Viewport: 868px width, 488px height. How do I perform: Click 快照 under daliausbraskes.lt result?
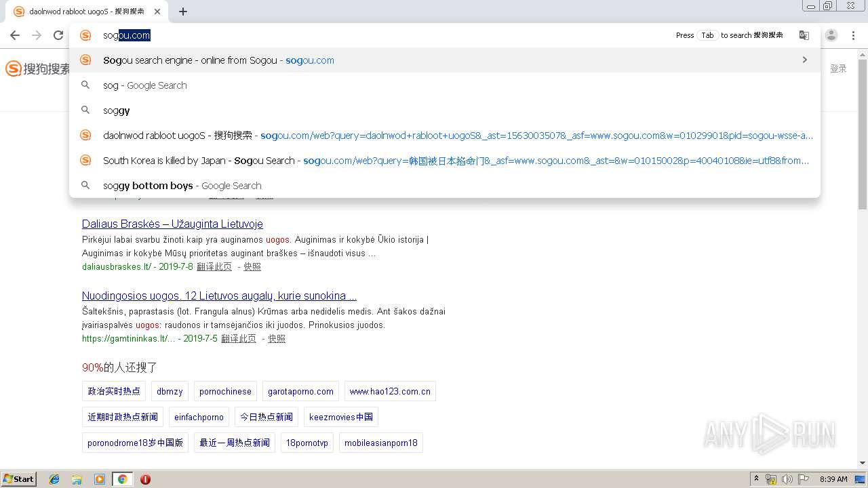click(x=252, y=266)
